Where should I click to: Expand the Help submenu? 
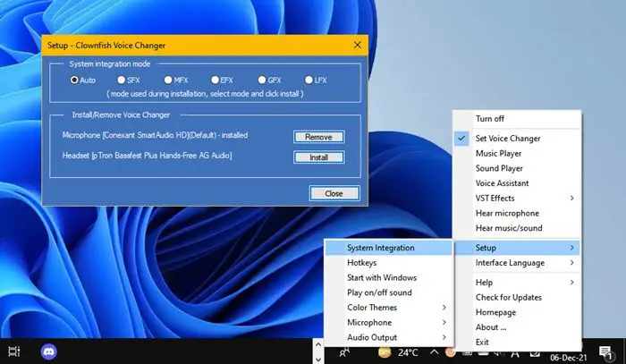[517, 283]
